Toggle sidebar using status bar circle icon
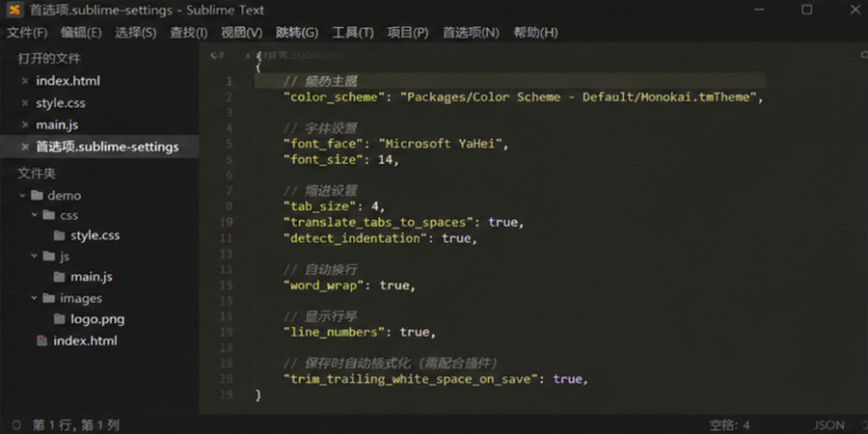 (16, 425)
